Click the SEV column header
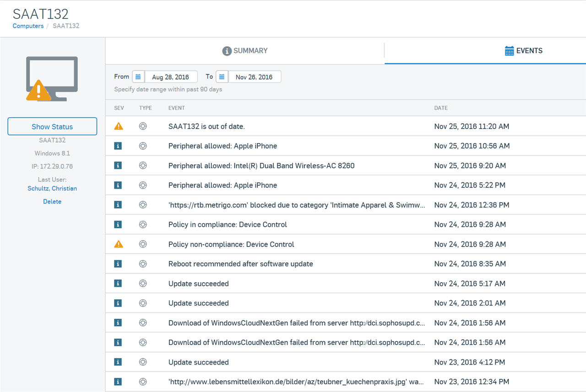 click(x=119, y=108)
